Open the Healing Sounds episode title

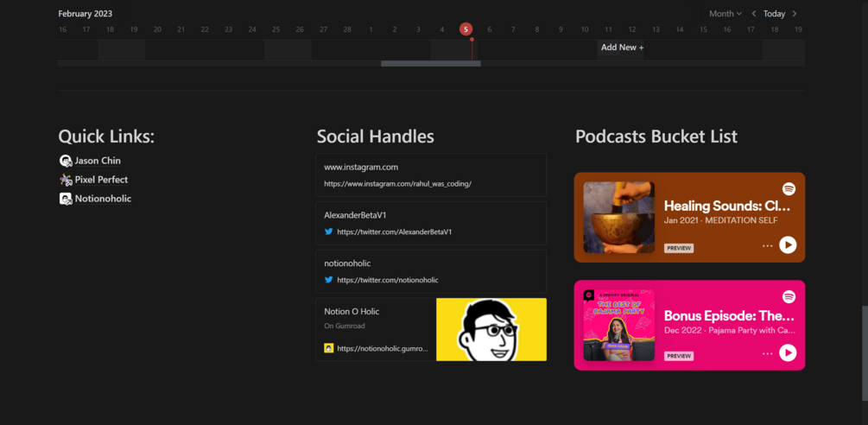(727, 206)
